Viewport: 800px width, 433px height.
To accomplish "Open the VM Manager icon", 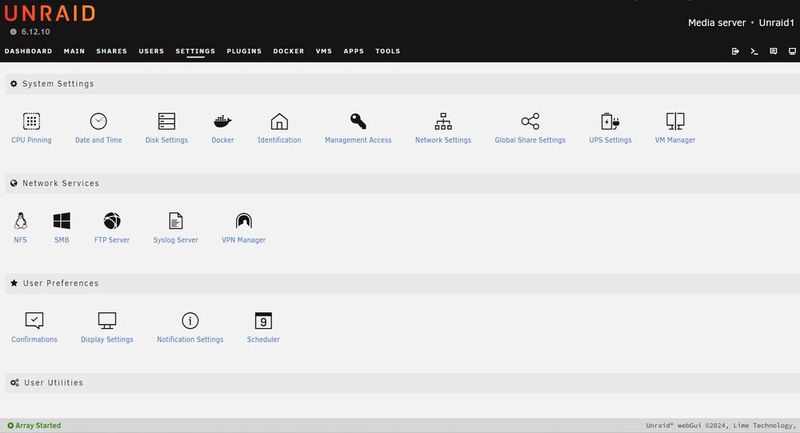I will 675,121.
